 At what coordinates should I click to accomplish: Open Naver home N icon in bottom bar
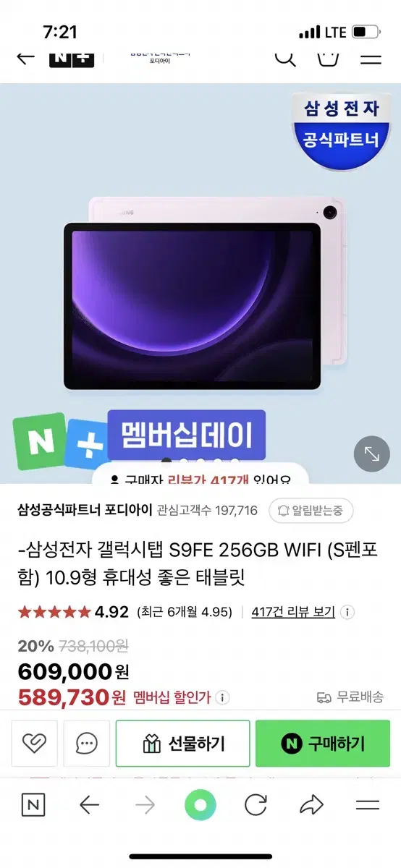click(x=33, y=805)
